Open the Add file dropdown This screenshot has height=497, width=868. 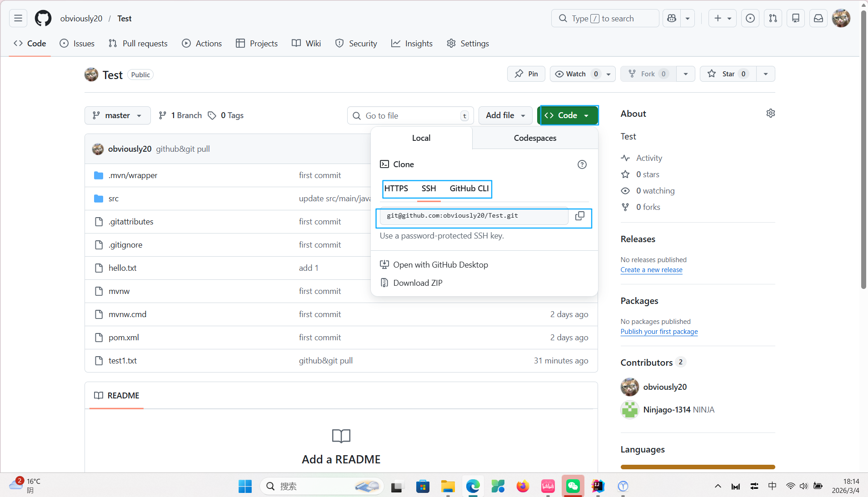click(505, 115)
